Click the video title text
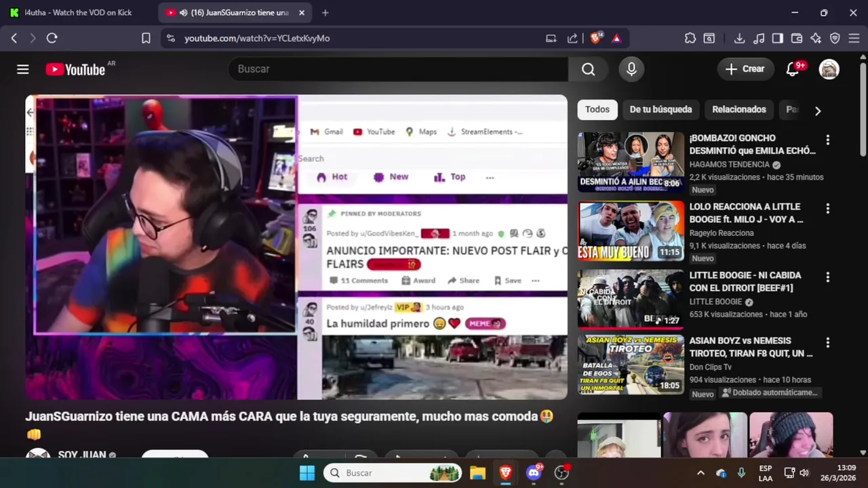This screenshot has height=488, width=868. 290,424
